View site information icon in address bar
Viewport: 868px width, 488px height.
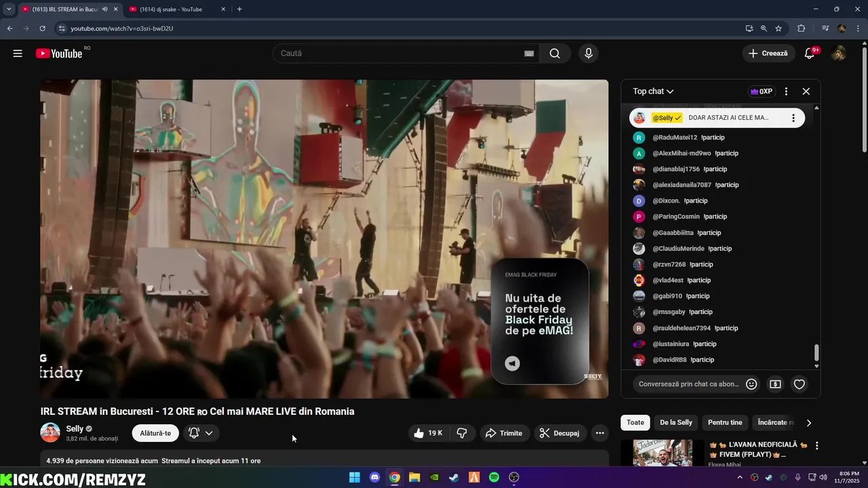(x=62, y=28)
